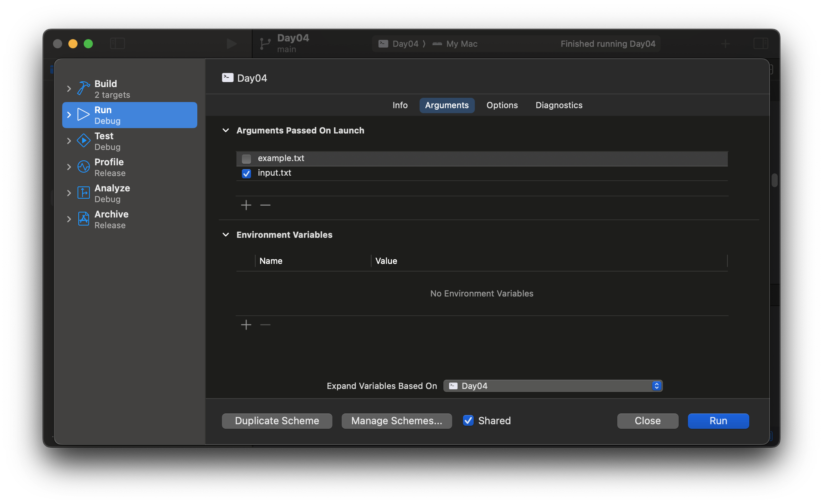Image resolution: width=823 pixels, height=504 pixels.
Task: Add a new launch argument with plus
Action: tap(246, 205)
